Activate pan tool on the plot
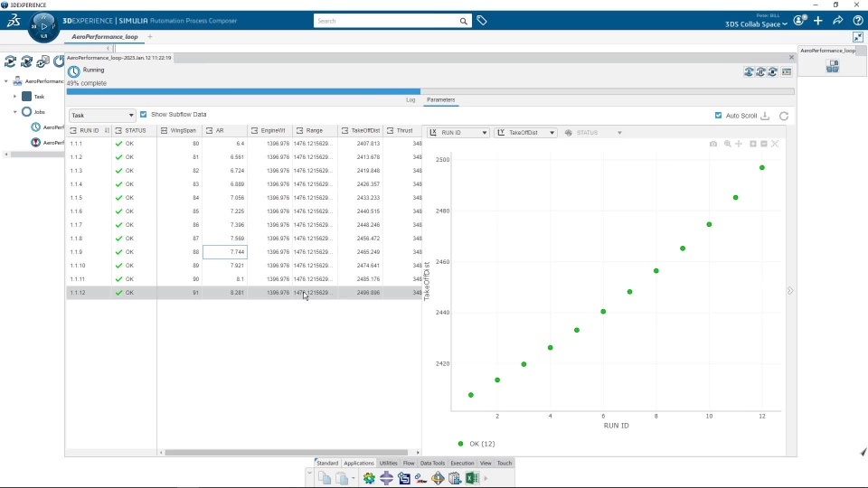 (739, 144)
